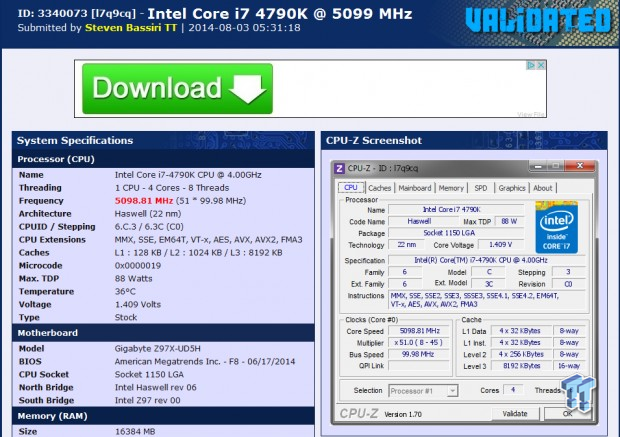
Task: Expand the Processor #1 selection dropdown
Action: tap(453, 391)
